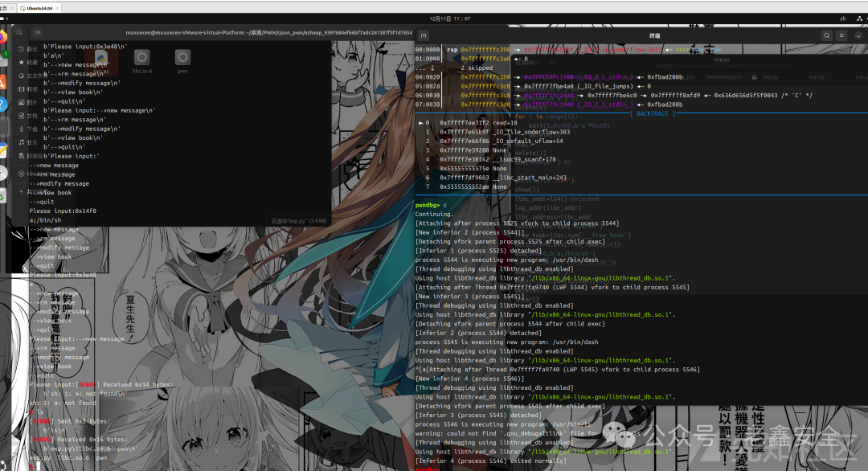Viewport: 868px width, 471px height.
Task: Launch App Center from the Ubuntu dock
Action: [x=2, y=82]
